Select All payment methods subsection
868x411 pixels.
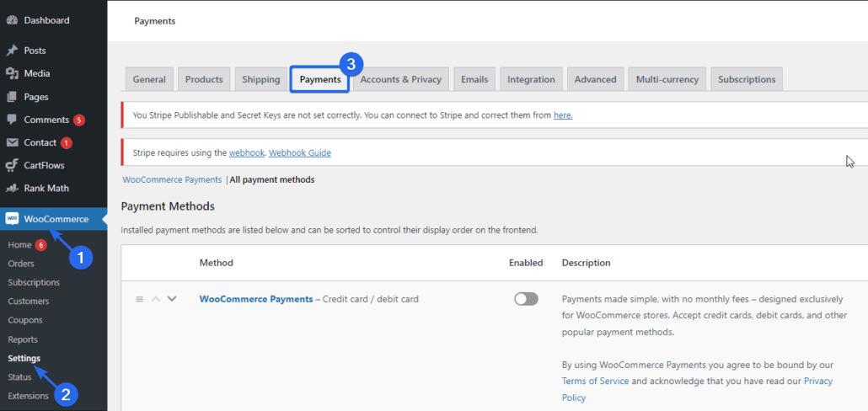point(272,179)
